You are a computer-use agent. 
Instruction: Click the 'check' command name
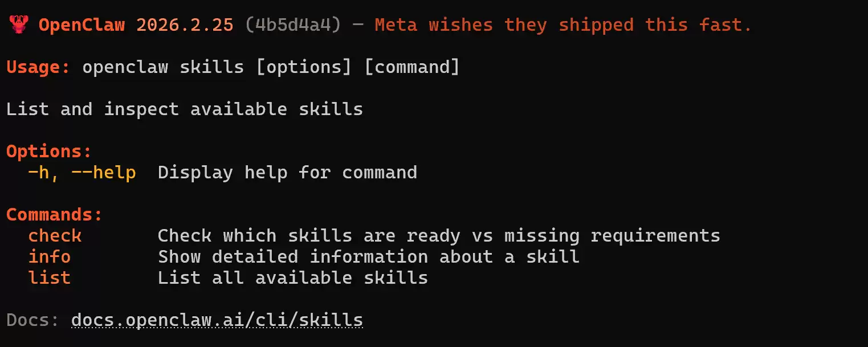tap(55, 235)
